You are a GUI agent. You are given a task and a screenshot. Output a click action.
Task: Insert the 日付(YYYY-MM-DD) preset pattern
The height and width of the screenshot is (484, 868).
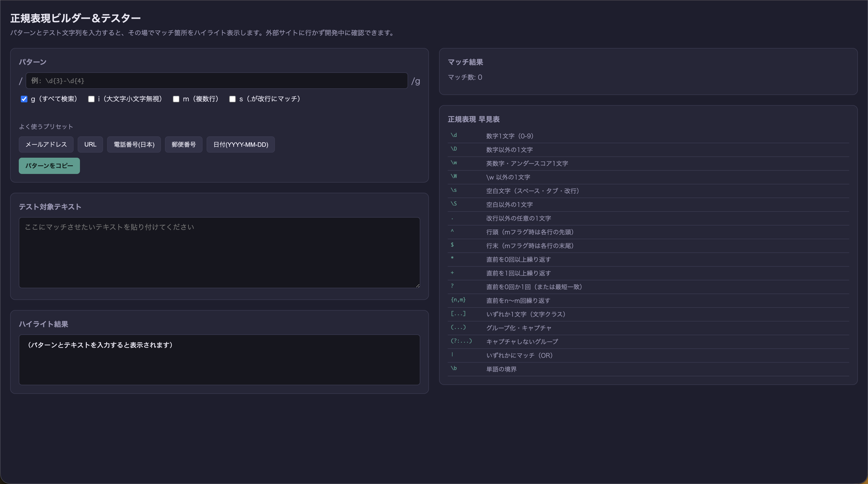(241, 144)
